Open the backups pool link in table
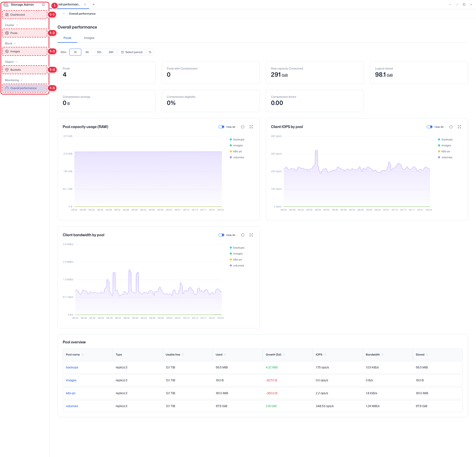The width and height of the screenshot is (476, 457). pyautogui.click(x=72, y=367)
